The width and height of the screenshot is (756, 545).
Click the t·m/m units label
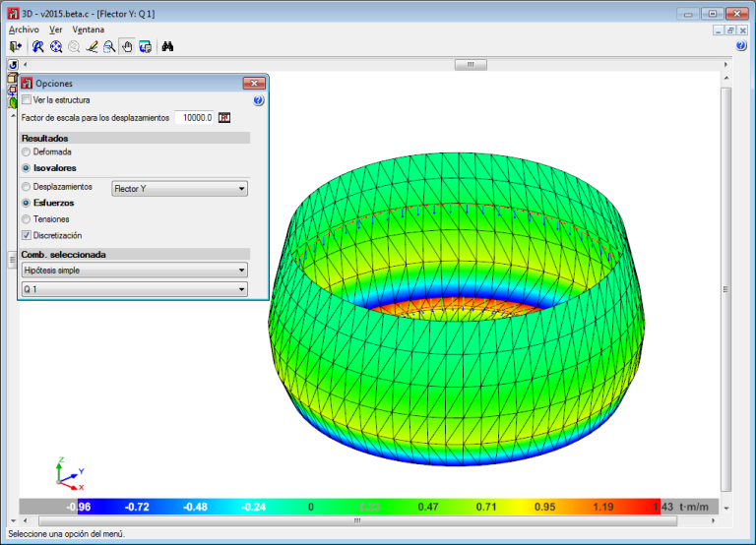click(x=694, y=507)
